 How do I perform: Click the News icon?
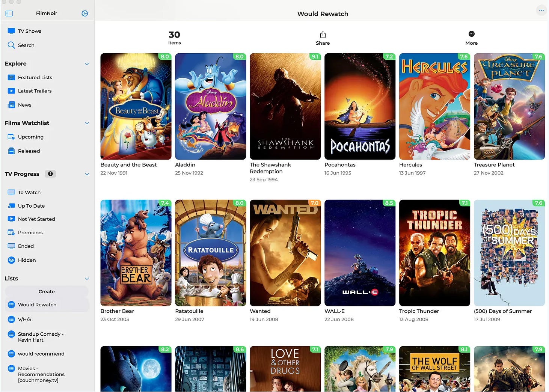point(11,105)
